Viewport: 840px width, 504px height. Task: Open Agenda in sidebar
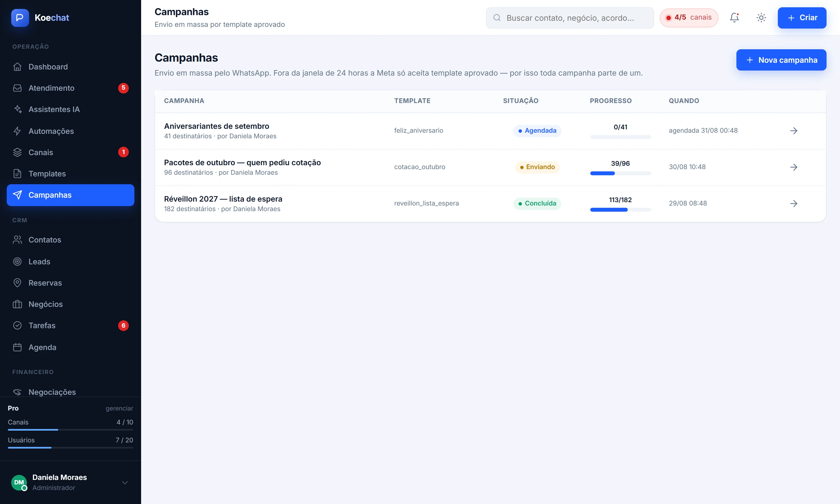click(x=71, y=347)
